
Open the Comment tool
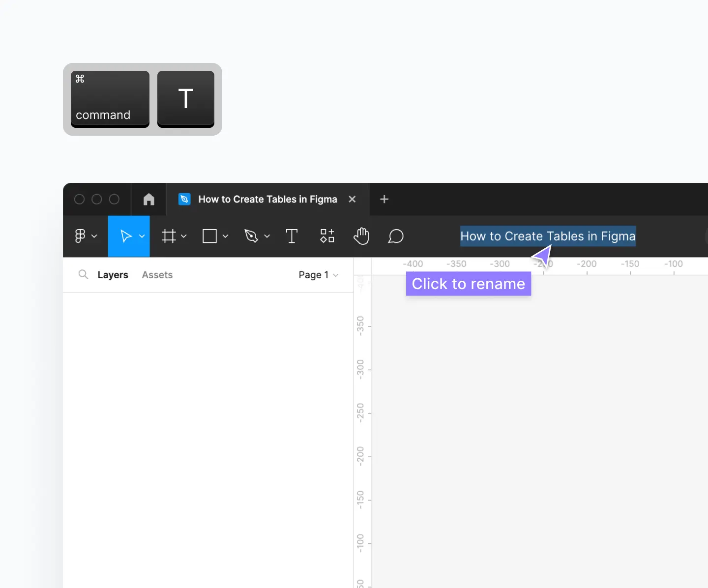point(396,236)
